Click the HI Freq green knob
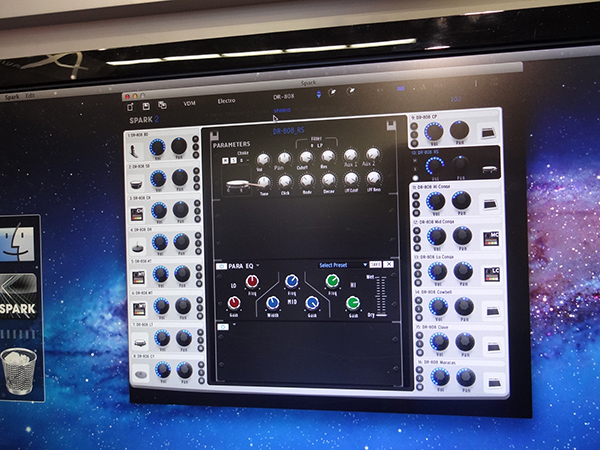Image resolution: width=600 pixels, height=450 pixels. click(333, 281)
